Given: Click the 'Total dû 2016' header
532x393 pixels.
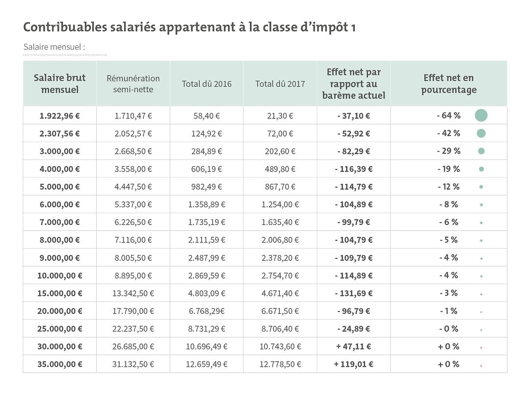Looking at the screenshot, I should [x=207, y=84].
